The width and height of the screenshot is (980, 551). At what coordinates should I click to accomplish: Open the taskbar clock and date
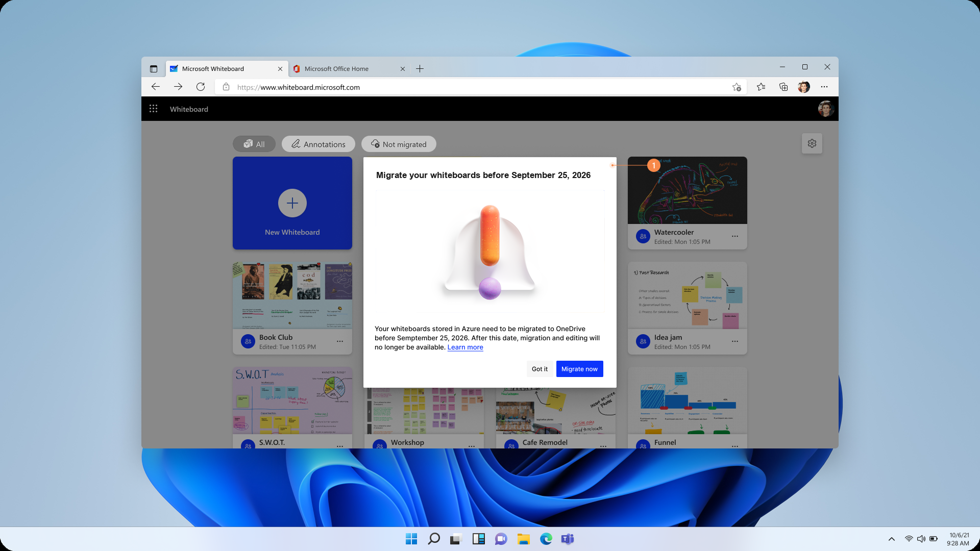pyautogui.click(x=959, y=539)
